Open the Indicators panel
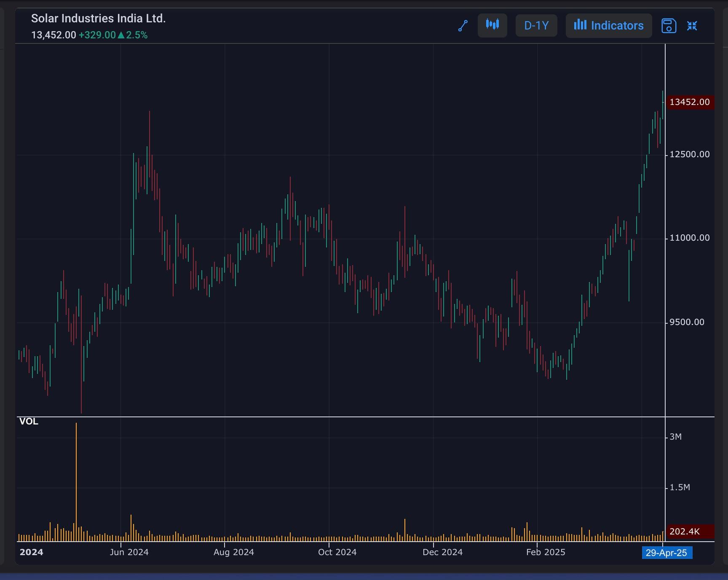 [609, 25]
